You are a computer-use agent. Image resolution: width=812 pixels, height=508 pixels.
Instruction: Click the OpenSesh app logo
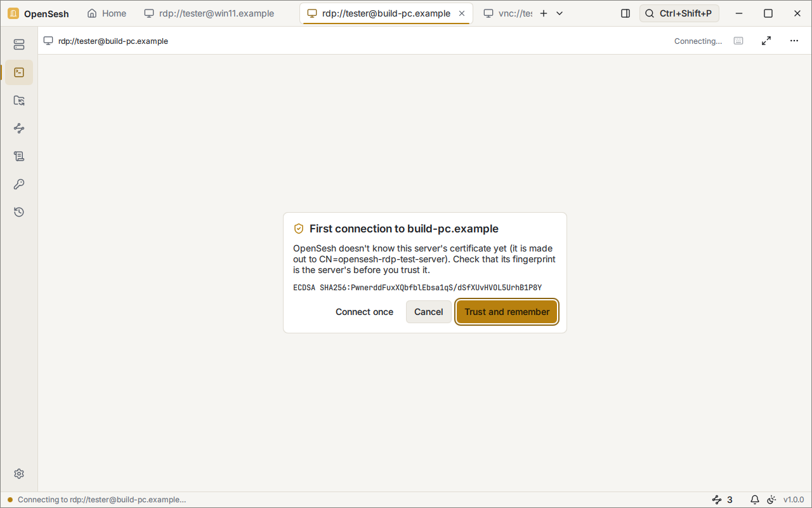pyautogui.click(x=13, y=13)
